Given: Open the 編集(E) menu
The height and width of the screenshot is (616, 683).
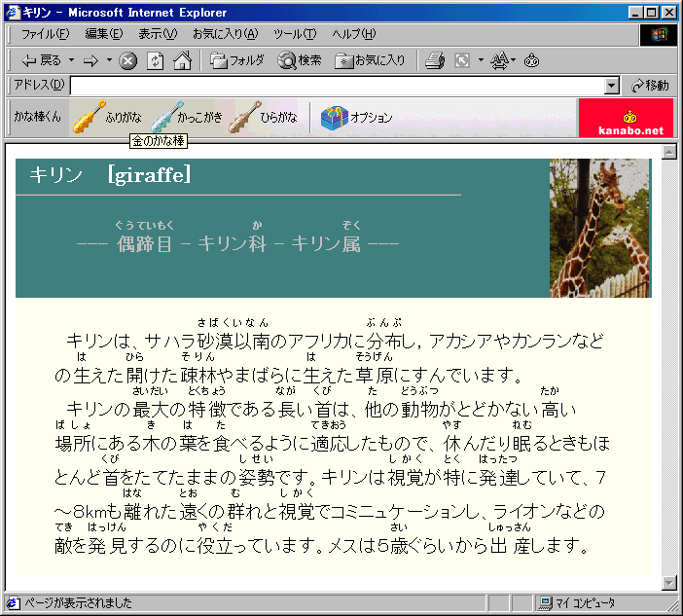Looking at the screenshot, I should (x=104, y=34).
